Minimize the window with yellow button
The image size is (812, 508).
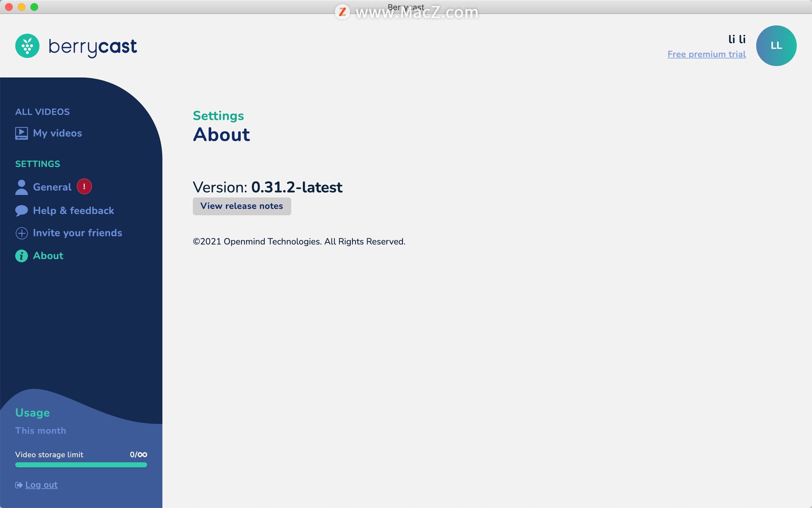pos(22,7)
